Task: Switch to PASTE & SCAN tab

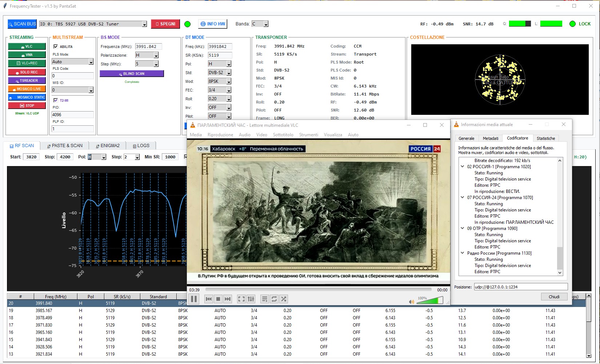Action: pyautogui.click(x=65, y=146)
